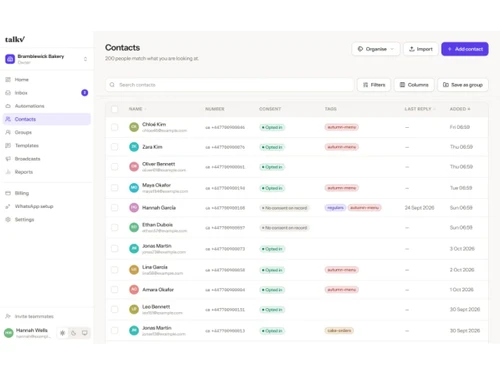Open Templates page
500x375 pixels.
(x=47, y=146)
